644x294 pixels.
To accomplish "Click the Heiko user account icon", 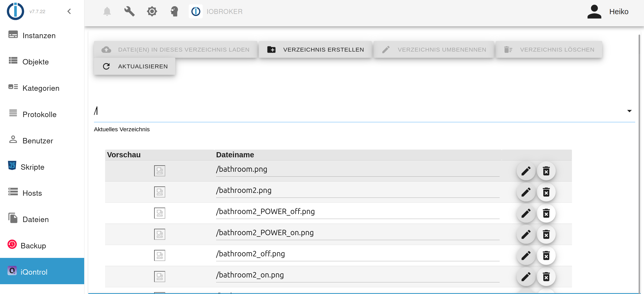I will click(x=594, y=12).
